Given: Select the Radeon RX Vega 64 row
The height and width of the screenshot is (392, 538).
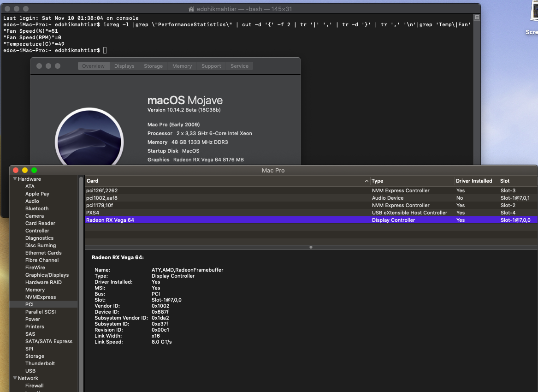Looking at the screenshot, I should [x=311, y=220].
